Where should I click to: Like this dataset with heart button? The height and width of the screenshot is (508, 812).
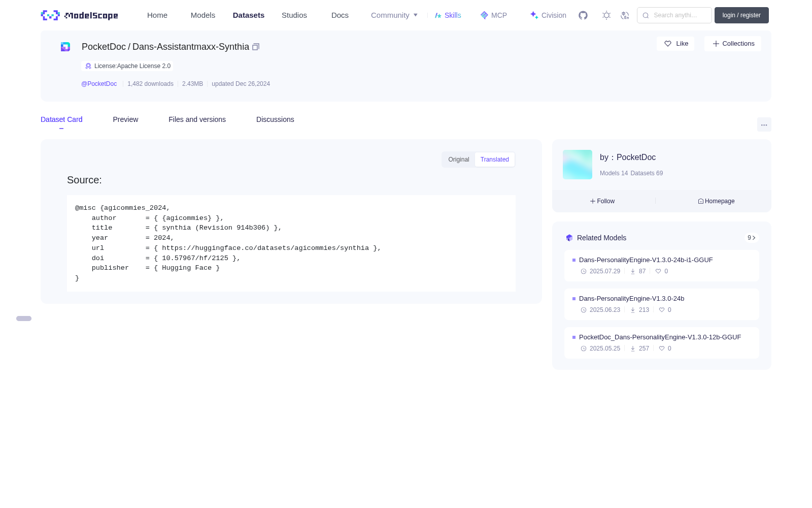pos(675,44)
